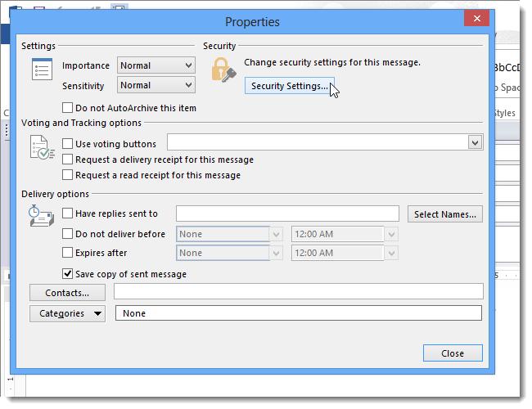Open Do not deliver before time dropdown

coord(391,234)
